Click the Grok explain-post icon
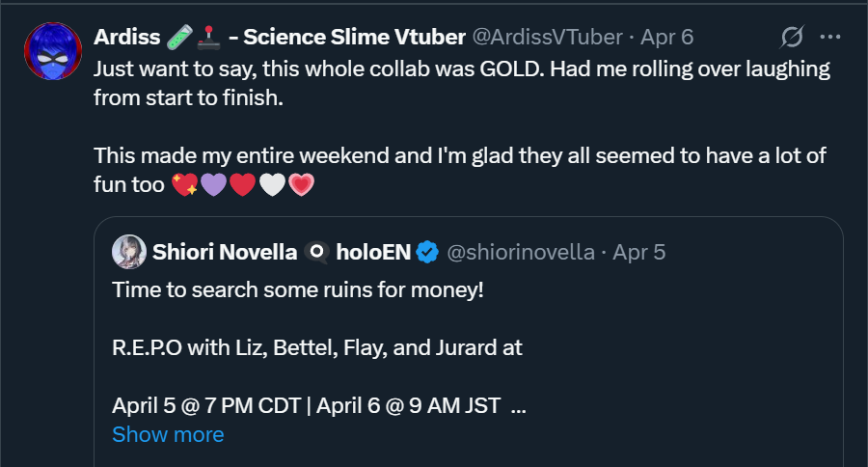The width and height of the screenshot is (868, 467). tap(791, 38)
